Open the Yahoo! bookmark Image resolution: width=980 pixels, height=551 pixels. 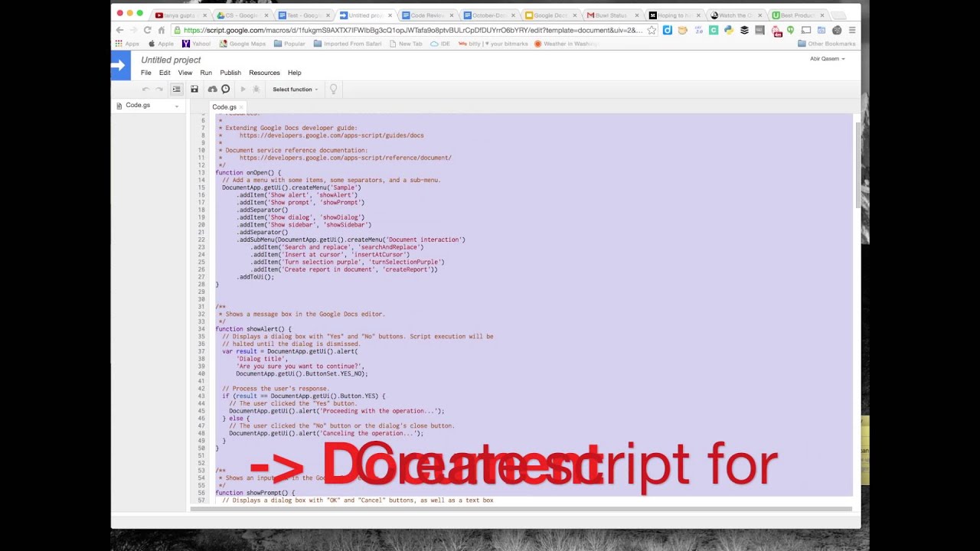(x=196, y=44)
